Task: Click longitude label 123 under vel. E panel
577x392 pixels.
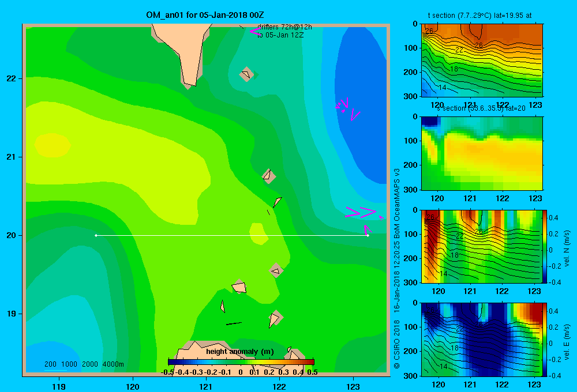Action: pos(534,385)
